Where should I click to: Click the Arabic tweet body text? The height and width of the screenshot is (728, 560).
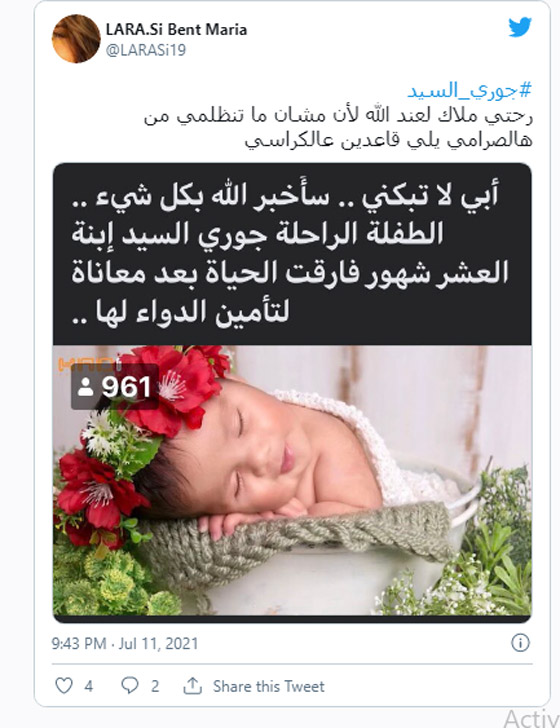pyautogui.click(x=338, y=128)
